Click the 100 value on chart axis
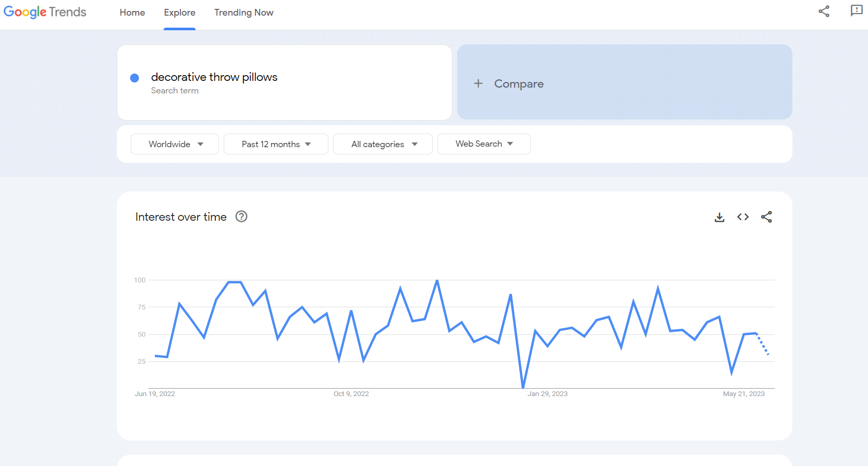The image size is (868, 466). click(x=140, y=280)
